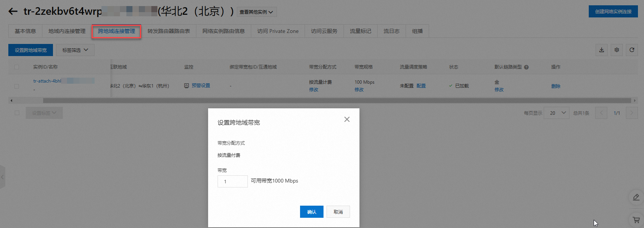
Task: Click the 按流量付费 text in dialog
Action: point(229,155)
